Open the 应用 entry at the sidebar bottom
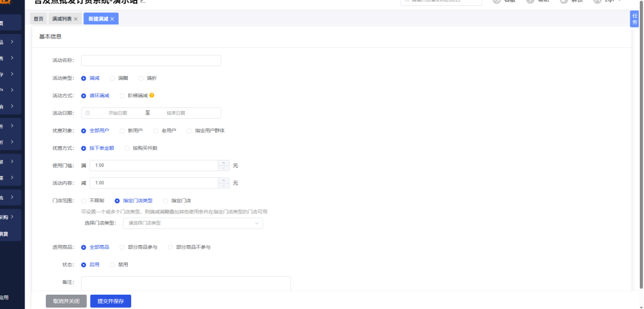Viewport: 644px width, 309px height. 4,298
